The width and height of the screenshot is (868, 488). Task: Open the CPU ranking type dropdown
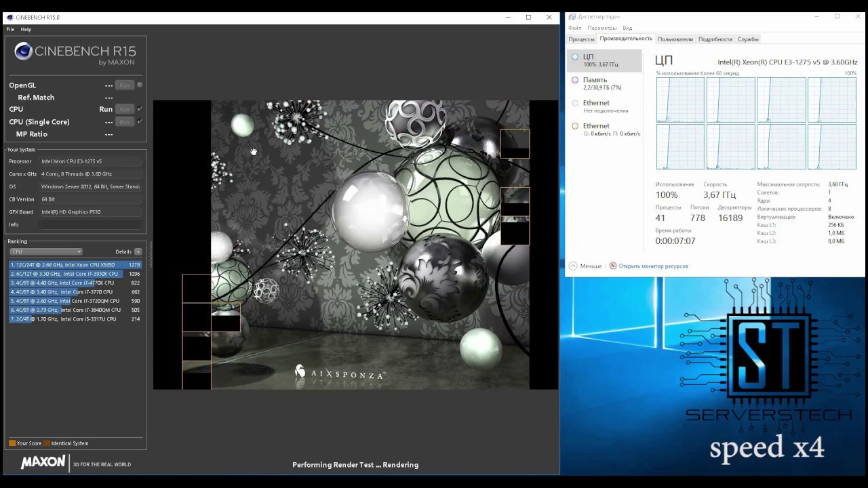[46, 251]
